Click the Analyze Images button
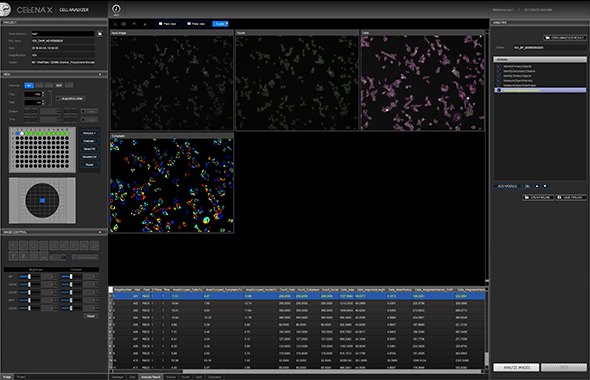 pos(516,368)
